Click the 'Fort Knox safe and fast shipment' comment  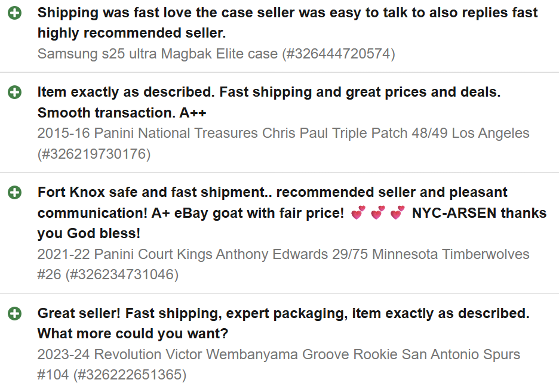pyautogui.click(x=272, y=193)
